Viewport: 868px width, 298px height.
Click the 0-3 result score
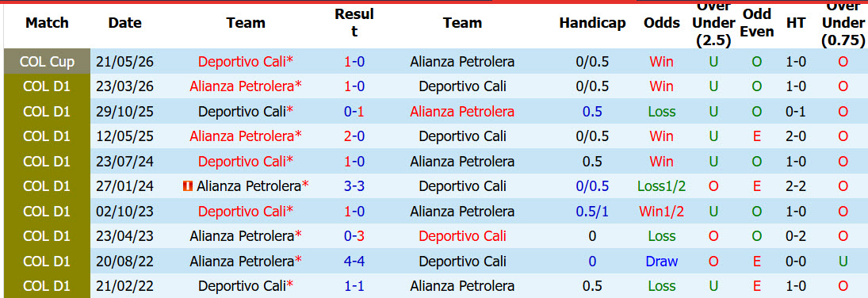(354, 236)
